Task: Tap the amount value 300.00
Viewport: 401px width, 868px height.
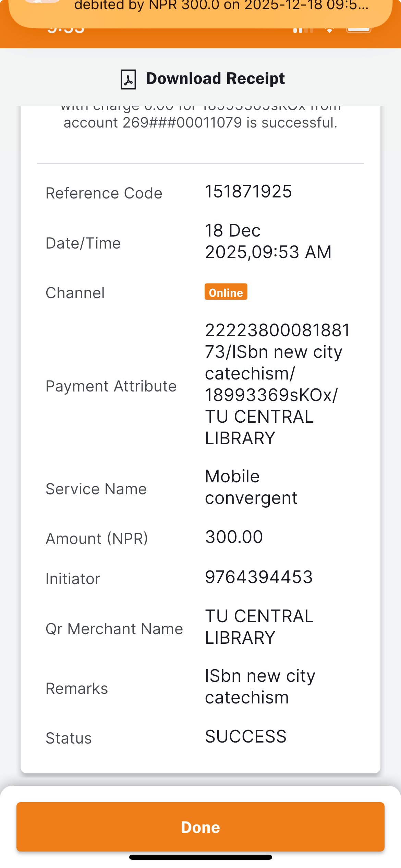Action: (234, 537)
